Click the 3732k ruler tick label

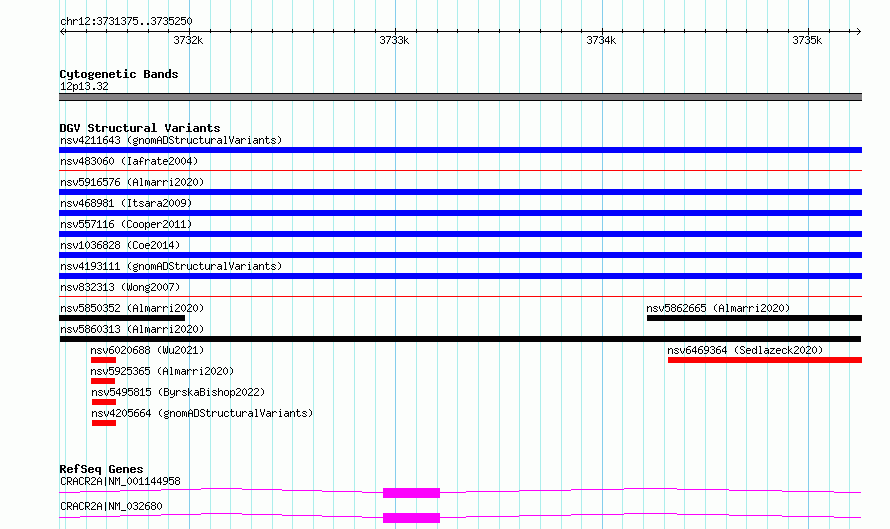point(188,40)
